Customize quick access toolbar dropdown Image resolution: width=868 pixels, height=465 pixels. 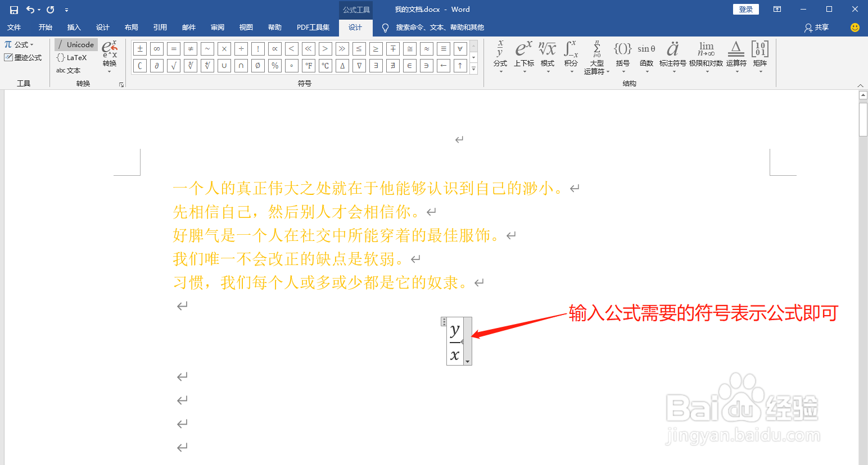click(66, 10)
